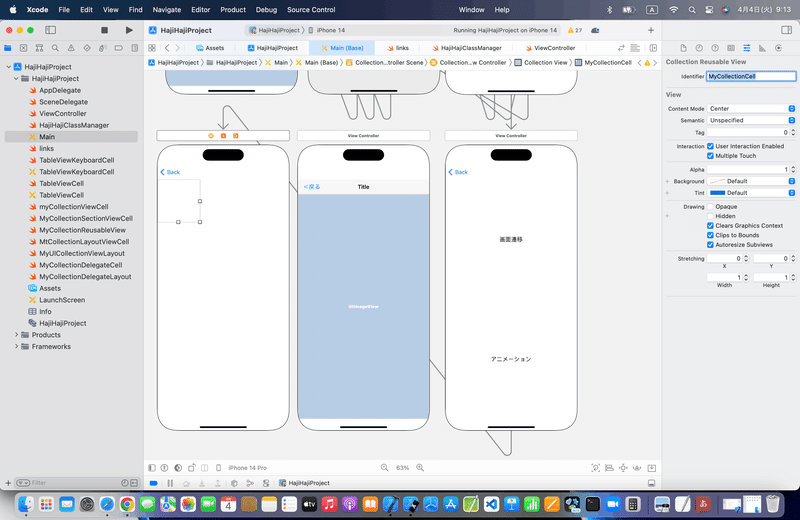Expand the Frameworks folder
The height and width of the screenshot is (520, 800).
(16, 346)
